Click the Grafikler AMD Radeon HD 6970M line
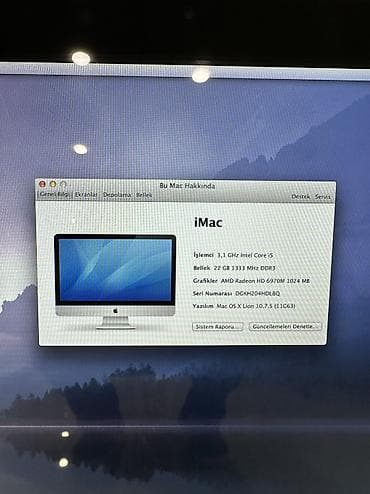Screen dimensions: 370x494 click(x=251, y=281)
